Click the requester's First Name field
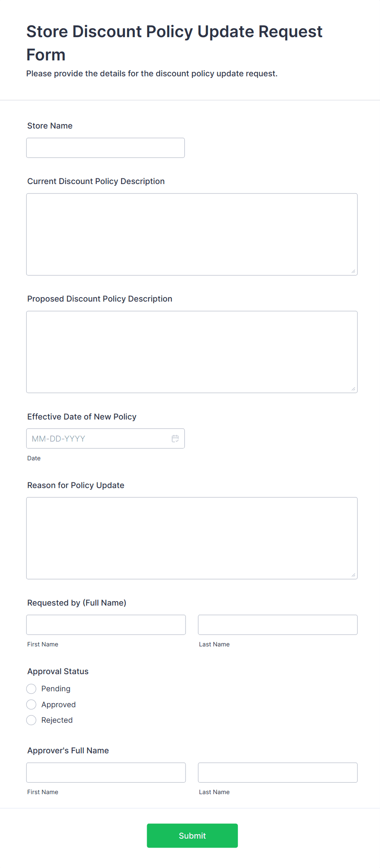380x868 pixels. pyautogui.click(x=106, y=624)
